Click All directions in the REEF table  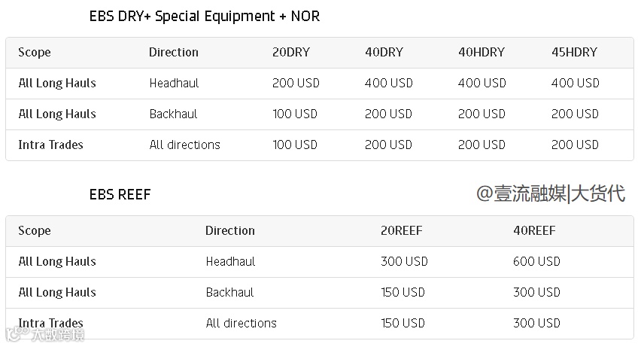241,324
